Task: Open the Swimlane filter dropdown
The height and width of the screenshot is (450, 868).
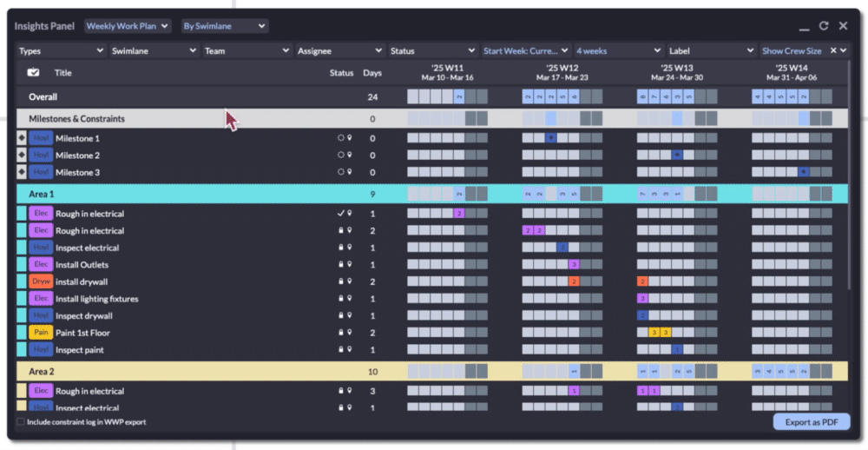Action: point(154,50)
